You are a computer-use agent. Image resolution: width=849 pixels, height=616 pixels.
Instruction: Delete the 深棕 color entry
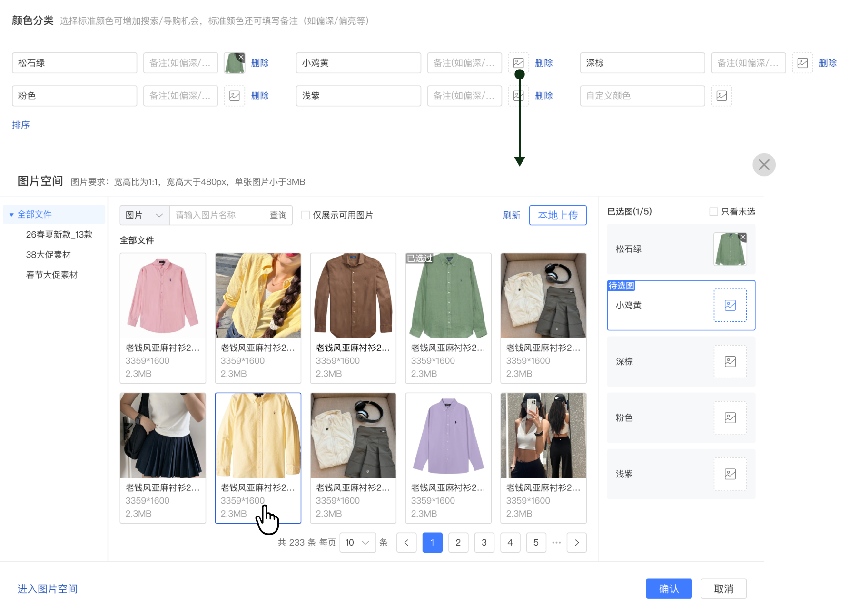click(828, 63)
